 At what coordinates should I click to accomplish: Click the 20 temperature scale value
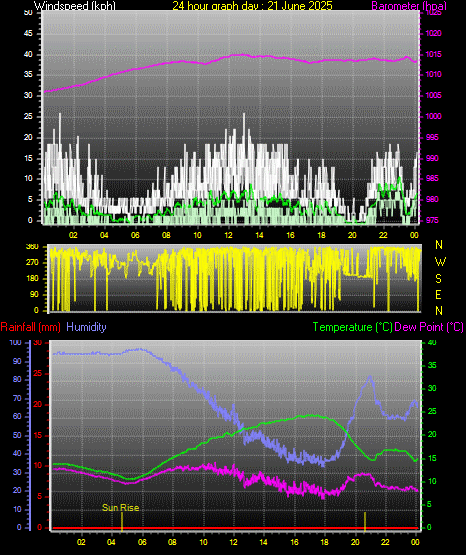point(432,435)
